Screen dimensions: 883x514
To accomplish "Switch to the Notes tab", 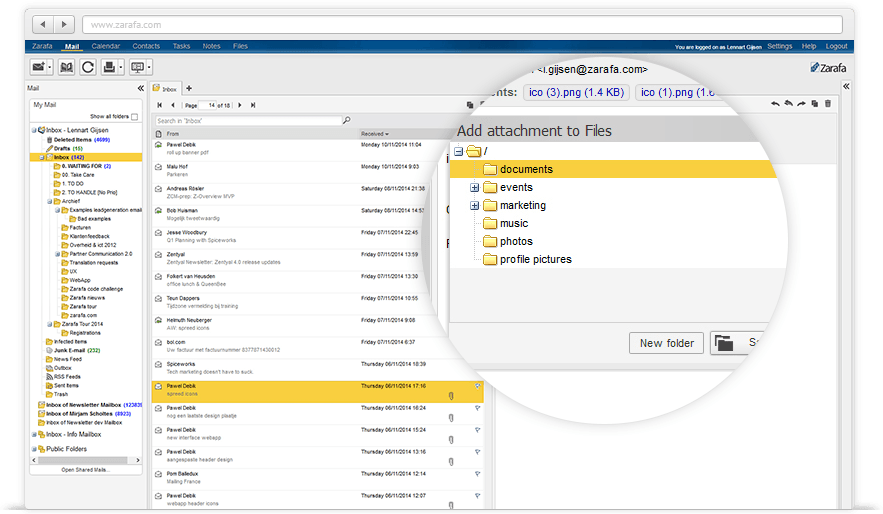I will [211, 46].
